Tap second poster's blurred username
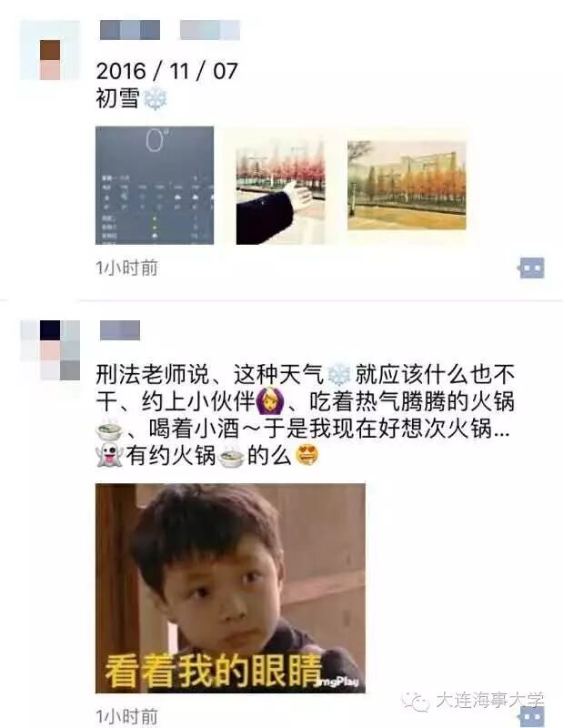The image size is (563, 728). (120, 330)
